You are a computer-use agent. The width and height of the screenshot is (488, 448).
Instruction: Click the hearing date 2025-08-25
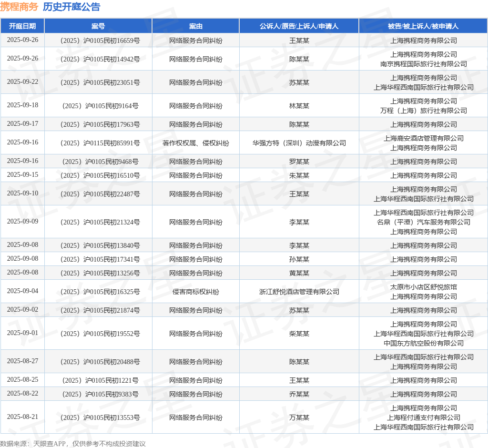click(x=22, y=379)
